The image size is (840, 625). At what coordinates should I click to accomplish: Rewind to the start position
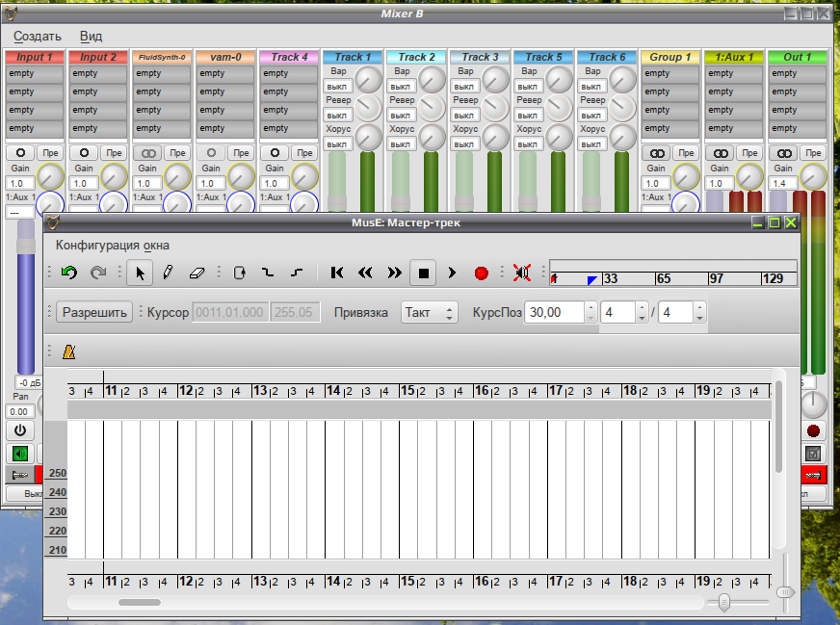click(337, 273)
